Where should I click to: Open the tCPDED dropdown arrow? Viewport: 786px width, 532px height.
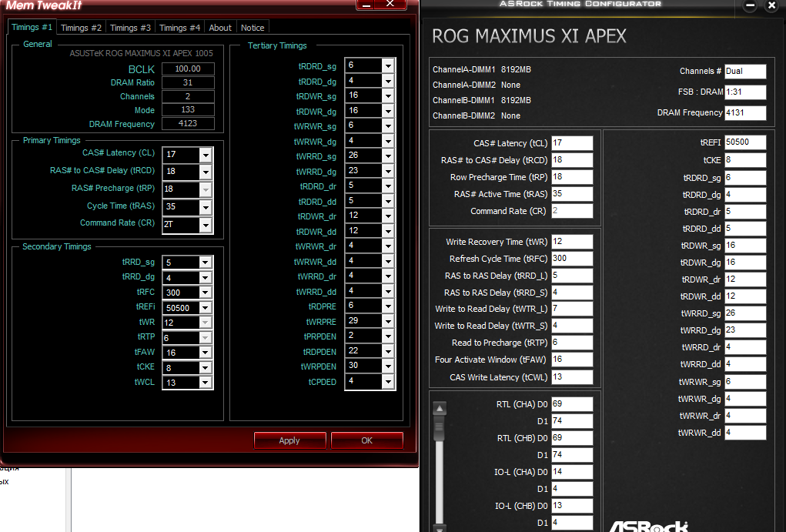tap(388, 382)
